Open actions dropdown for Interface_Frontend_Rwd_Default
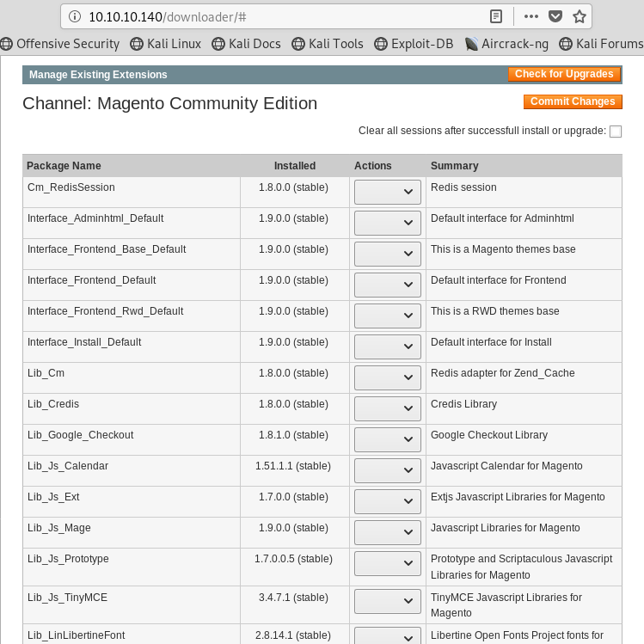The width and height of the screenshot is (644, 644). 387,316
